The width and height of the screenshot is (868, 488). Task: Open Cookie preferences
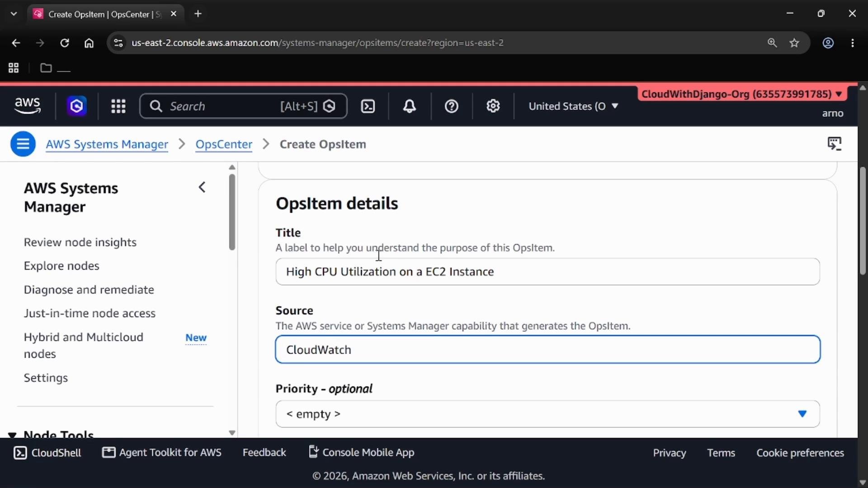[x=800, y=453]
